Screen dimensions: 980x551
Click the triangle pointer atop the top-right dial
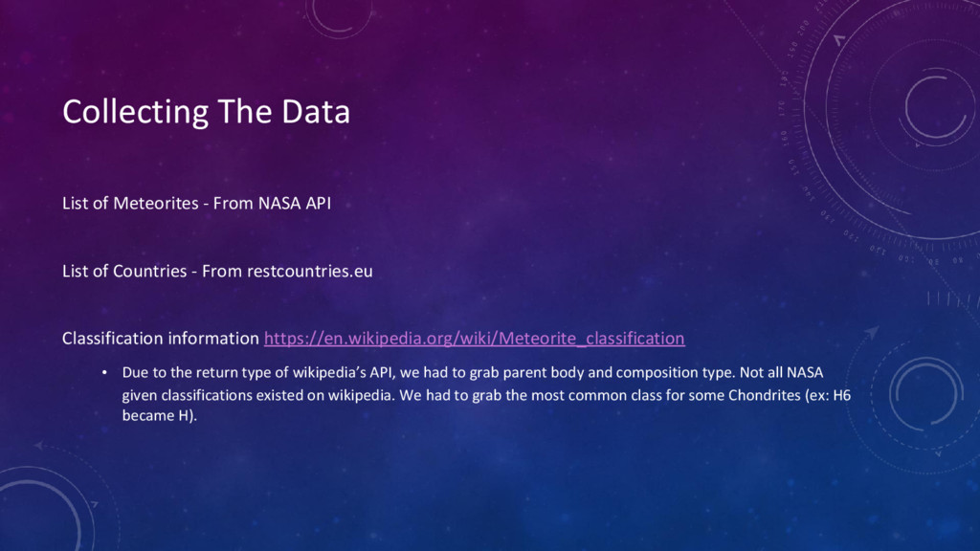839,40
